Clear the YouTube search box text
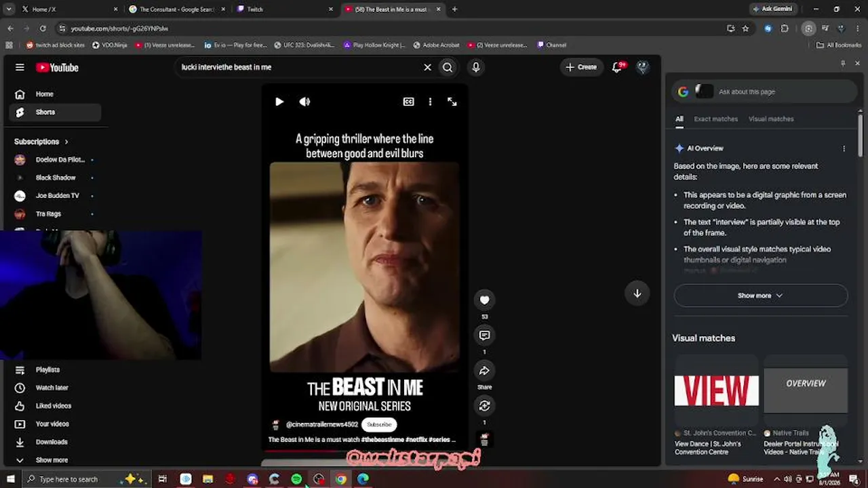Viewport: 868px width, 488px height. (x=427, y=67)
